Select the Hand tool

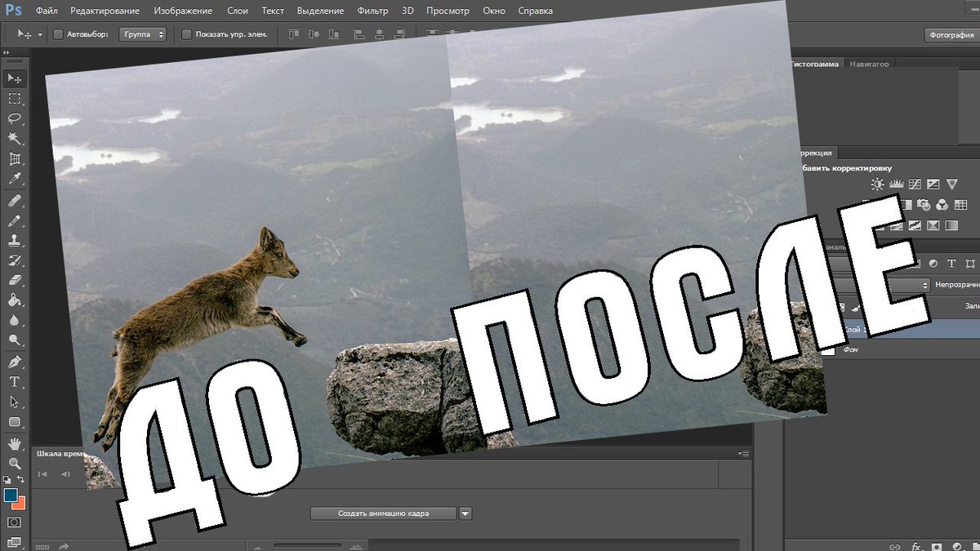pyautogui.click(x=15, y=443)
